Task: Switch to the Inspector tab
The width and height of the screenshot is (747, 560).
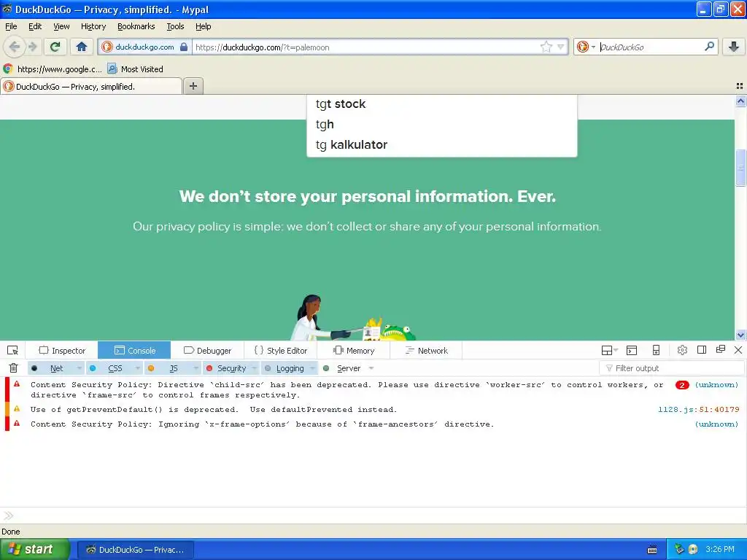Action: pyautogui.click(x=62, y=351)
